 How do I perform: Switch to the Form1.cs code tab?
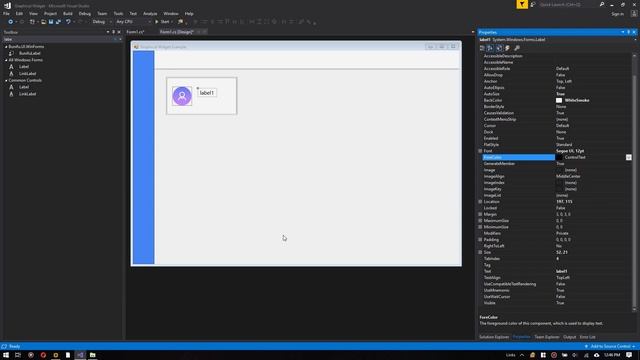135,32
